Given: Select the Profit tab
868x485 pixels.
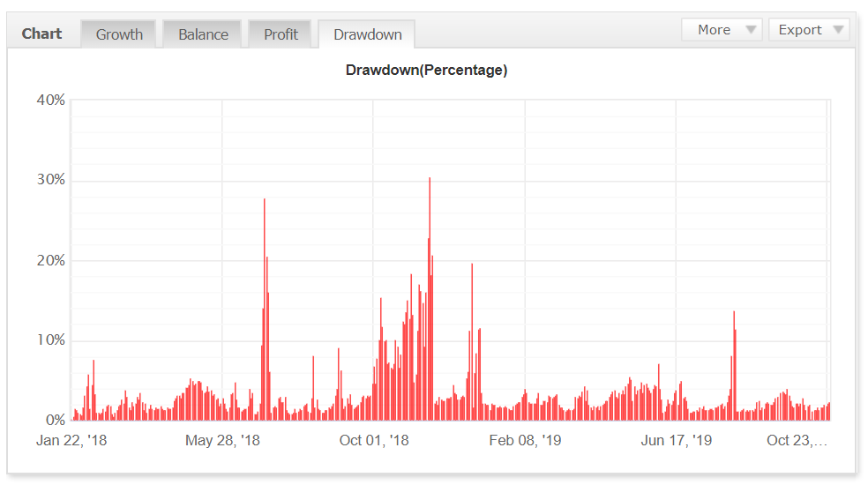Looking at the screenshot, I should pyautogui.click(x=281, y=34).
